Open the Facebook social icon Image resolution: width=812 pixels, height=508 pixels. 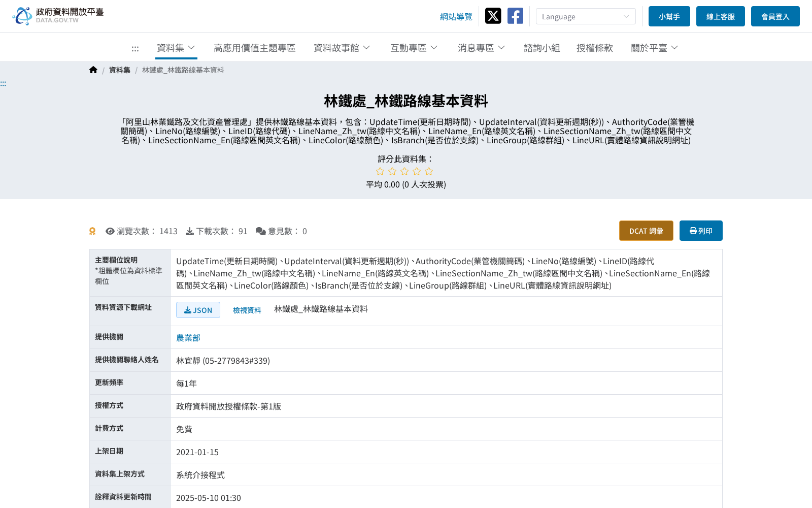coord(515,16)
